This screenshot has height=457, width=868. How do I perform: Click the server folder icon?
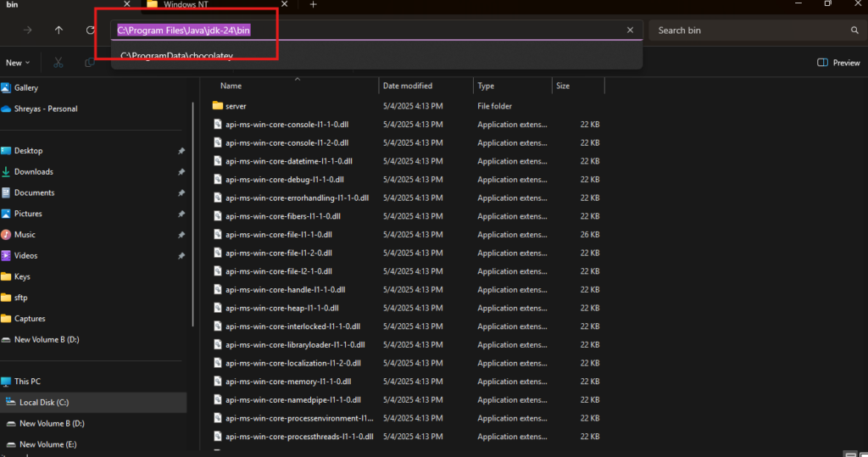point(218,106)
